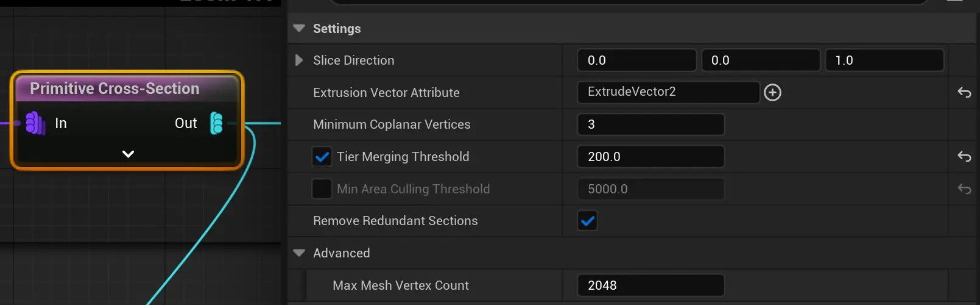The height and width of the screenshot is (305, 980).
Task: Click the Slice Direction Y value field
Action: point(760,60)
